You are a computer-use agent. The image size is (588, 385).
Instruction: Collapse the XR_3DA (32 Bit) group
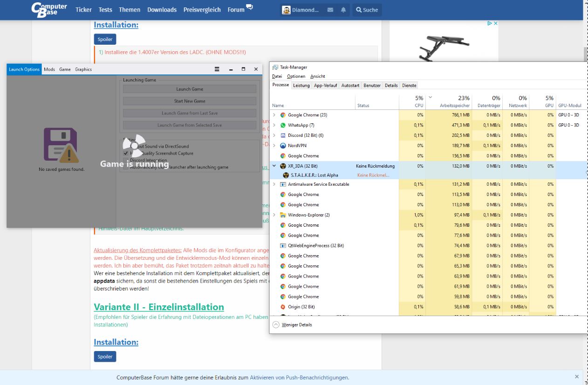point(274,166)
